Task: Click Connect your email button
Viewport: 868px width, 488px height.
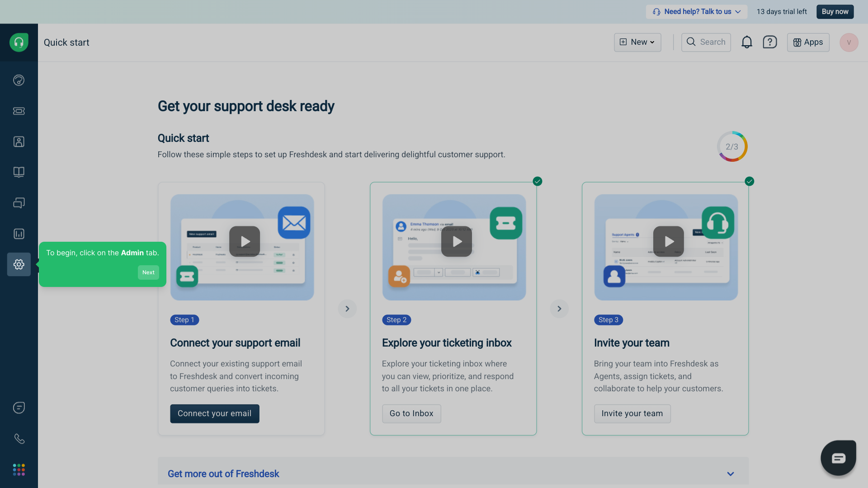Action: [214, 413]
